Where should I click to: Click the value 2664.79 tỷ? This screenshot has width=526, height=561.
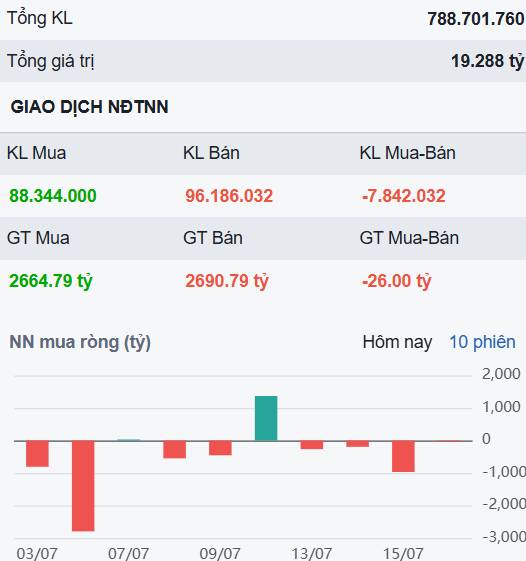click(50, 281)
